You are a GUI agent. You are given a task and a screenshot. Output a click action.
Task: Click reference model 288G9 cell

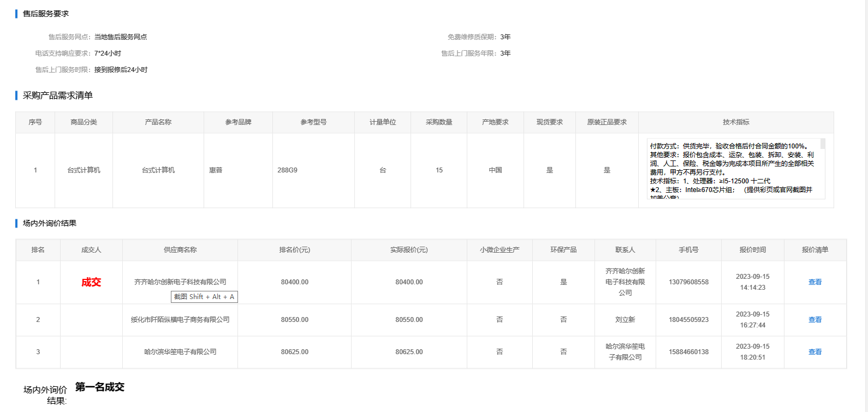[x=287, y=170]
